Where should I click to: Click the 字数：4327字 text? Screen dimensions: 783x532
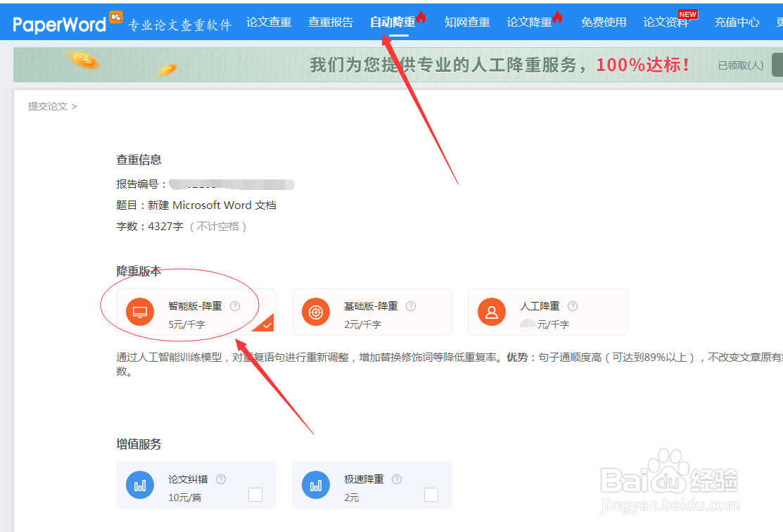click(150, 227)
